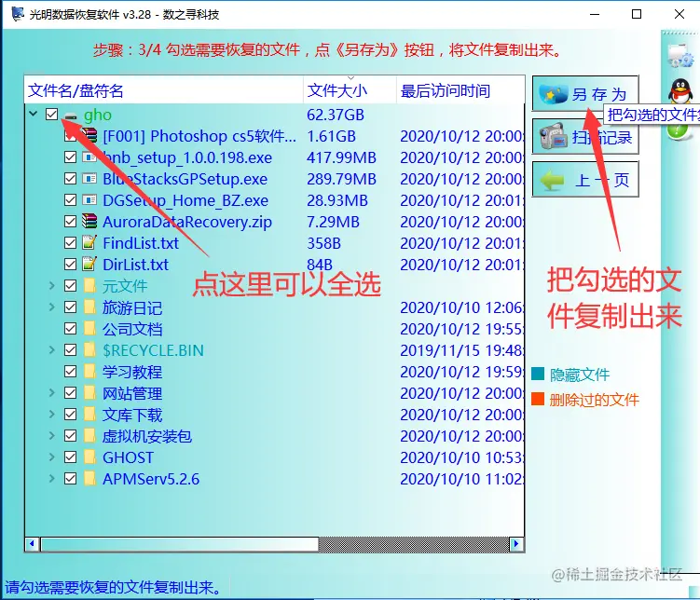
Task: Uncheck BlueStacksGPSetup.exe checkbox
Action: click(x=70, y=179)
